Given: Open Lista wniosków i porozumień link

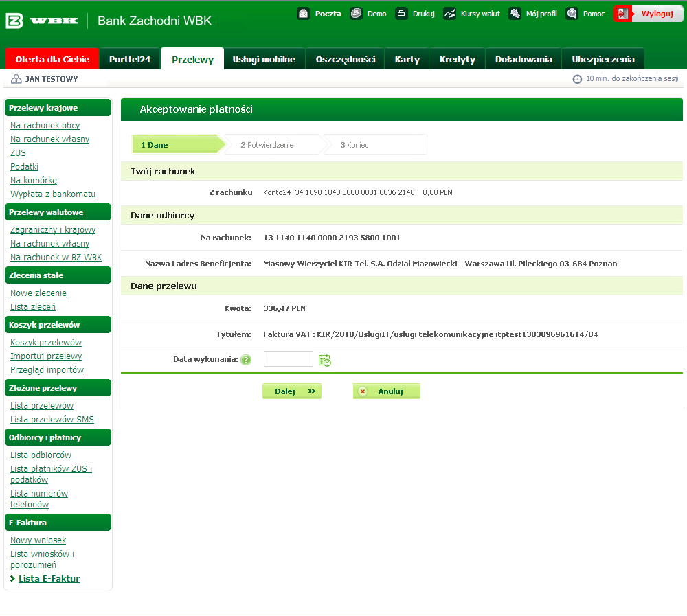Looking at the screenshot, I should [42, 559].
